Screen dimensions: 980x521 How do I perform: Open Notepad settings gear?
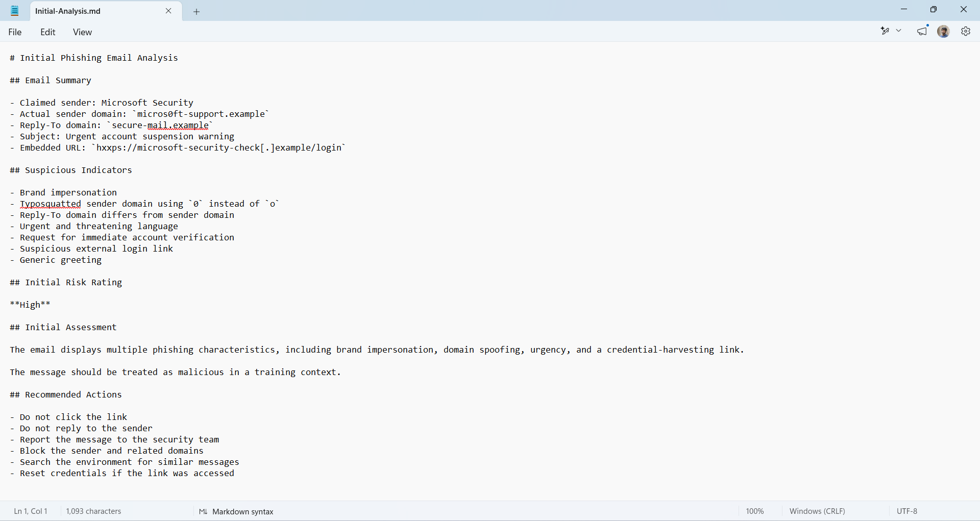(966, 32)
